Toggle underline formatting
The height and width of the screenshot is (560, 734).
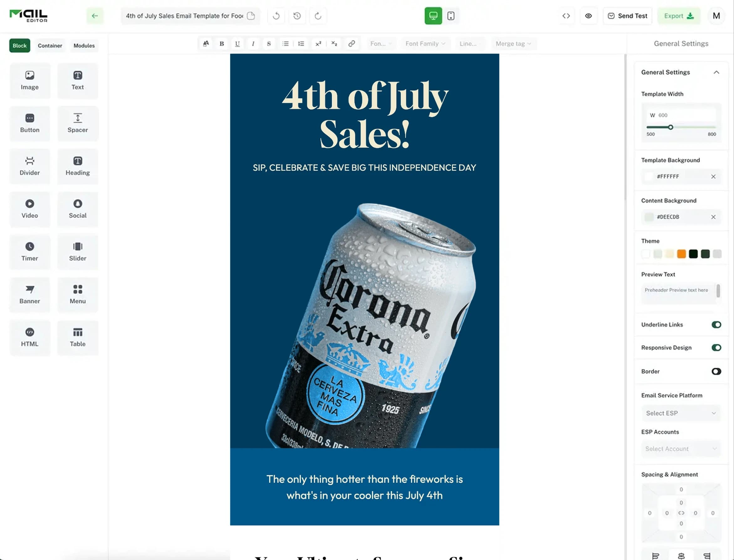point(237,44)
